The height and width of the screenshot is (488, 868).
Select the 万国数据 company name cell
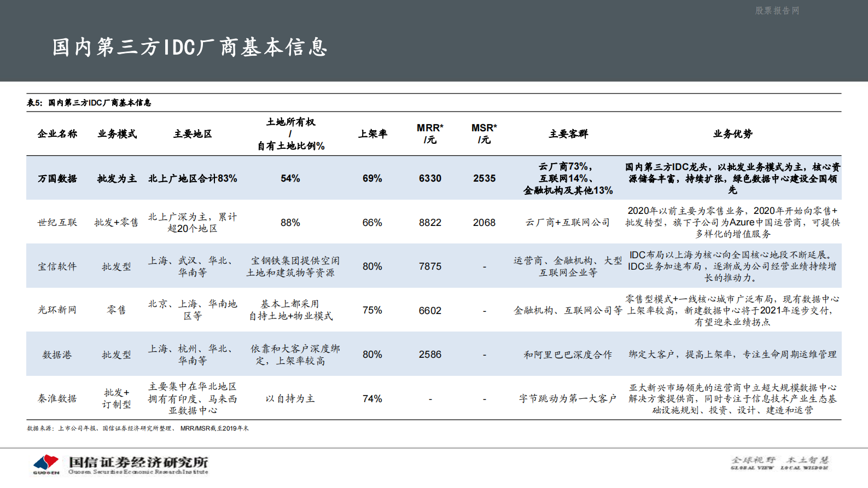[x=57, y=178]
